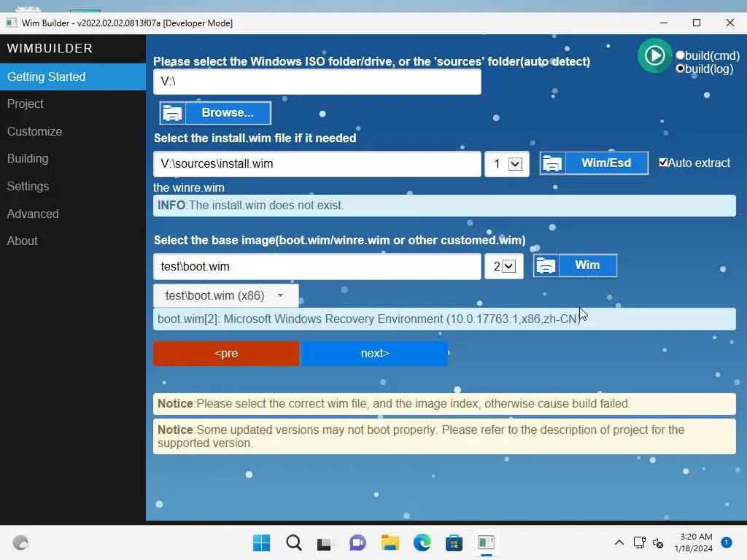Click the muted volume tray icon
This screenshot has height=560, width=747.
pos(658,542)
